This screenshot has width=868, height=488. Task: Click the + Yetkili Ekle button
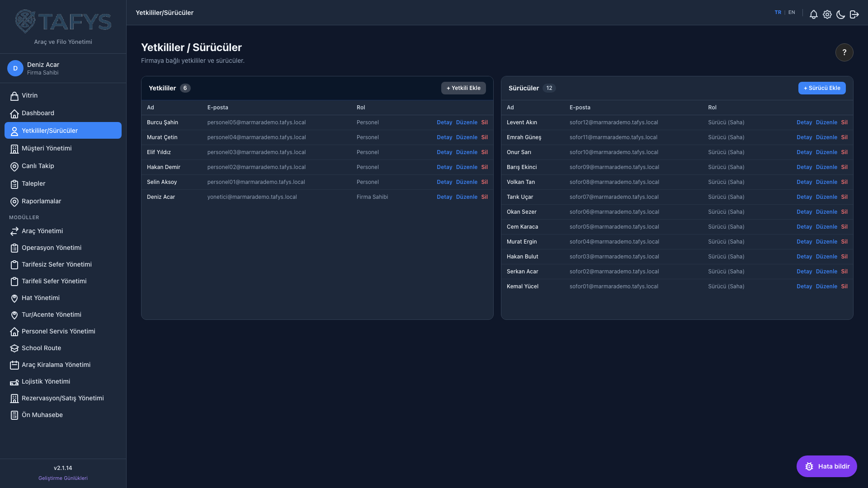[x=463, y=88]
